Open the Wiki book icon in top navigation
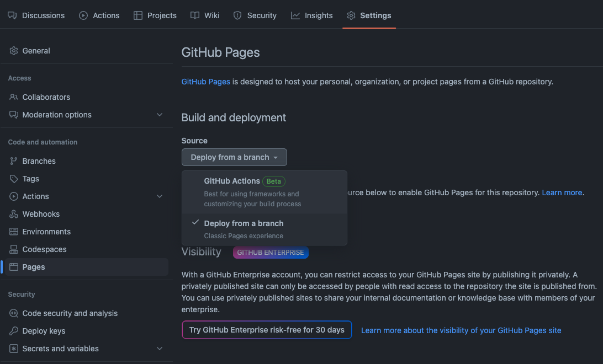The height and width of the screenshot is (364, 603). [195, 15]
